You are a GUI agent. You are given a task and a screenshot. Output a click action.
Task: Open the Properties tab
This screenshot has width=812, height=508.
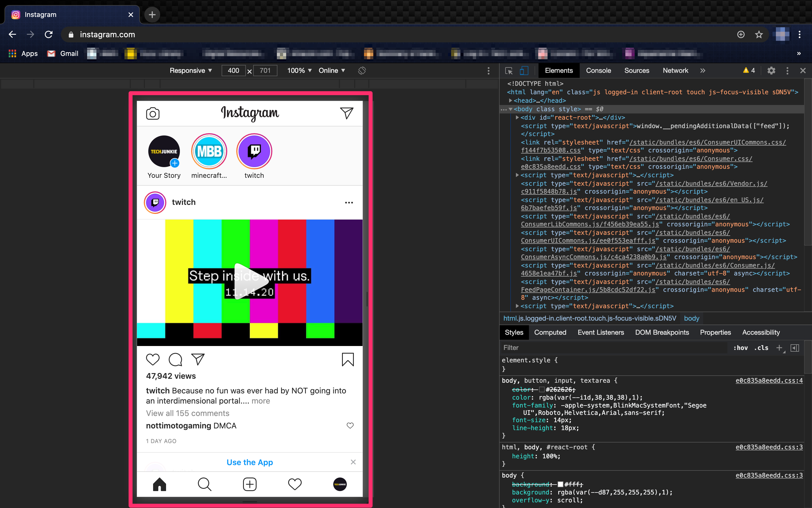click(715, 332)
